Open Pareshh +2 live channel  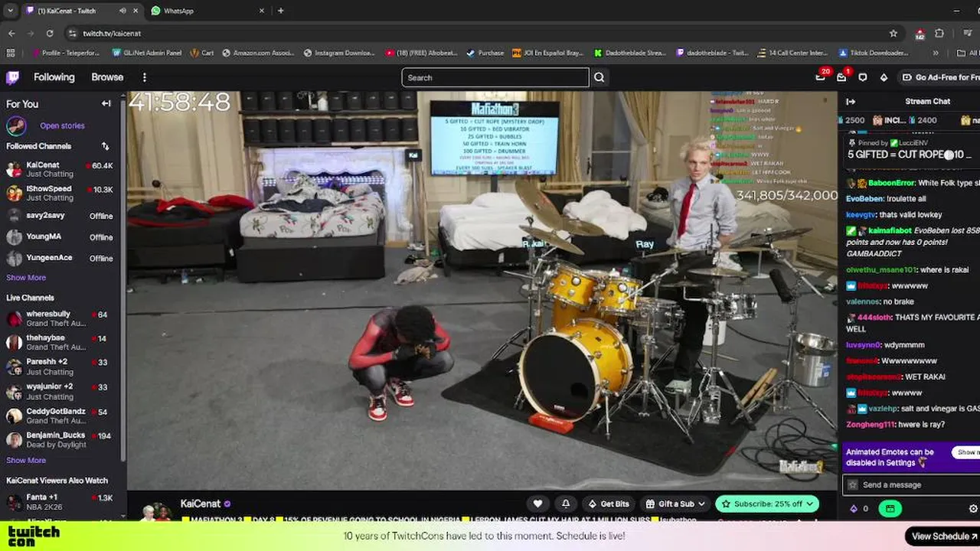pyautogui.click(x=60, y=367)
